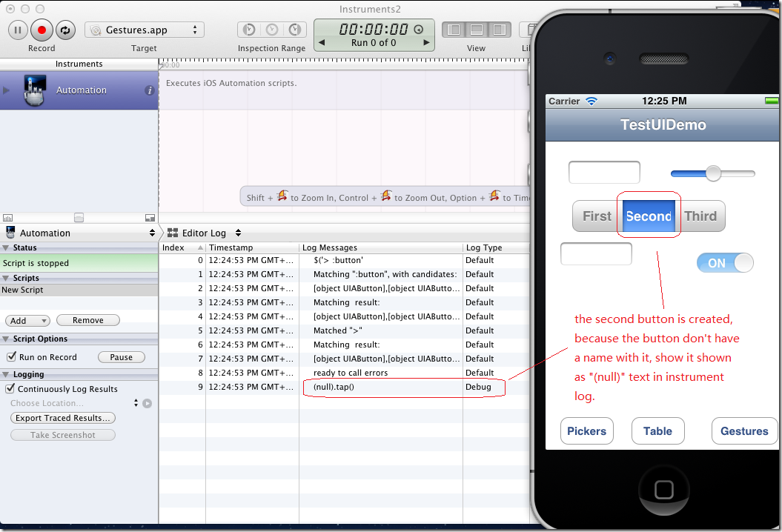
Task: Open the Choose Location popup
Action: [74, 403]
